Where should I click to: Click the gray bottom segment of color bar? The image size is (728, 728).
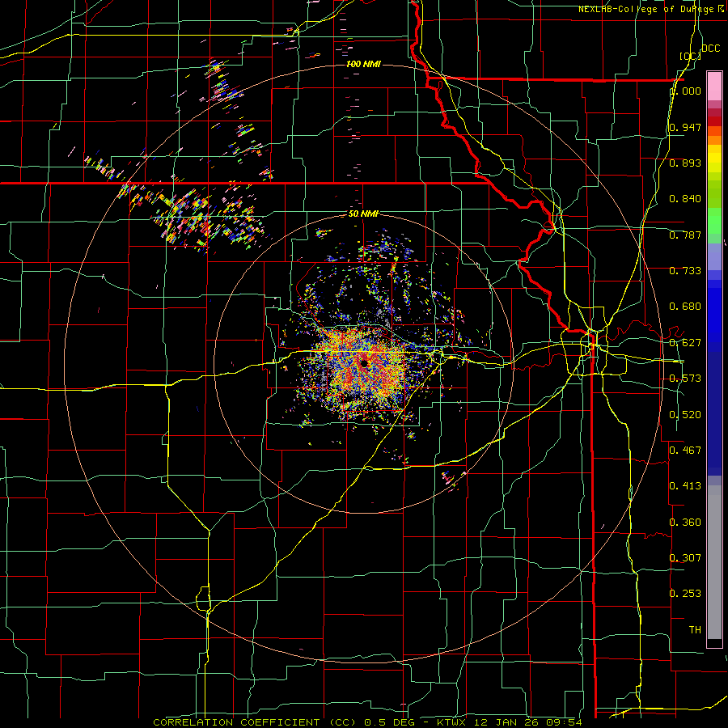click(x=714, y=562)
